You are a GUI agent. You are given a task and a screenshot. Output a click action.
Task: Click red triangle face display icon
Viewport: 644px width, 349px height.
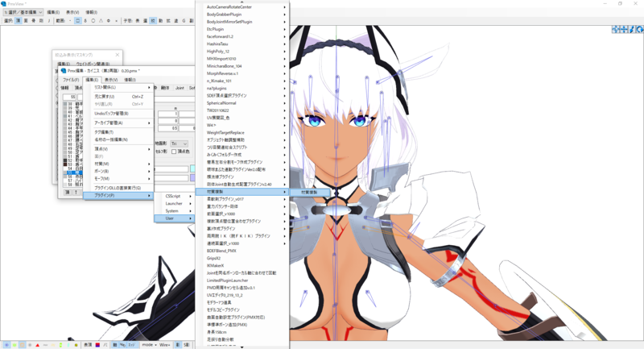tap(37, 345)
